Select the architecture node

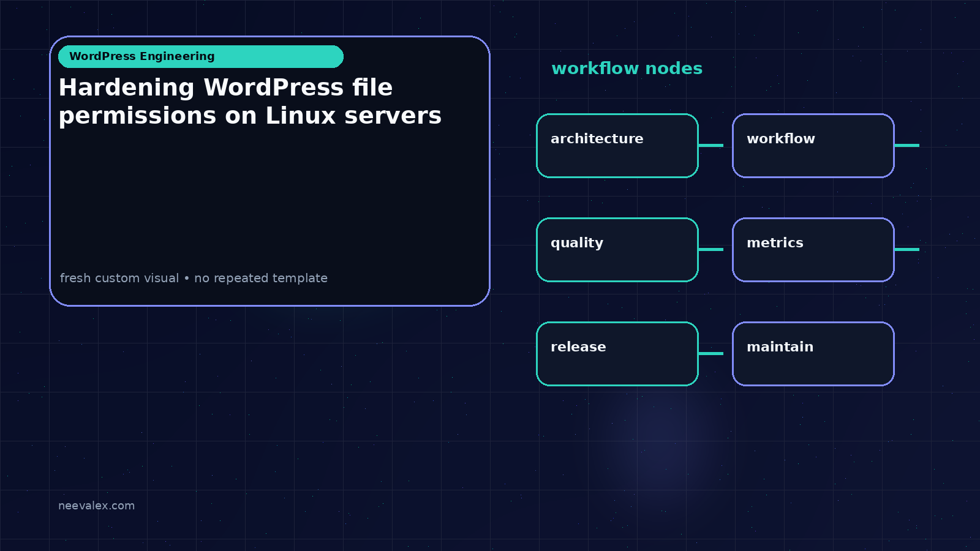pos(617,146)
